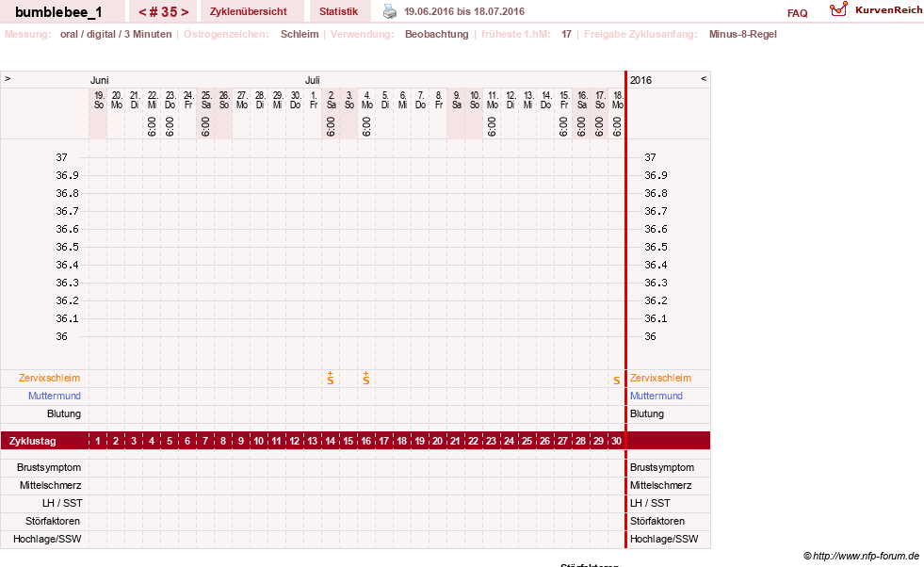Click the left Brustsymptom row label
This screenshot has height=567, width=924.
click(x=49, y=467)
